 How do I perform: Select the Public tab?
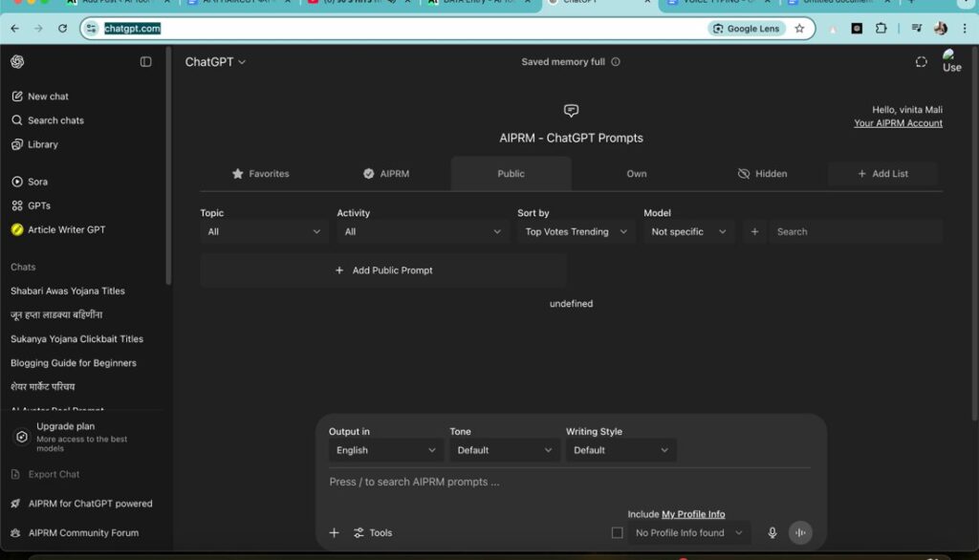coord(511,174)
